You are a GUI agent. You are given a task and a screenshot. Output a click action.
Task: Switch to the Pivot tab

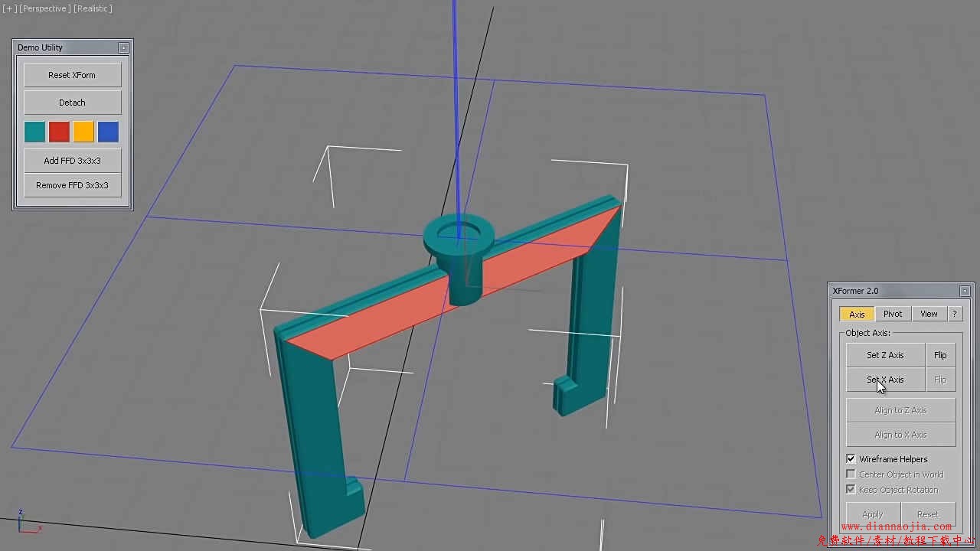(x=893, y=314)
